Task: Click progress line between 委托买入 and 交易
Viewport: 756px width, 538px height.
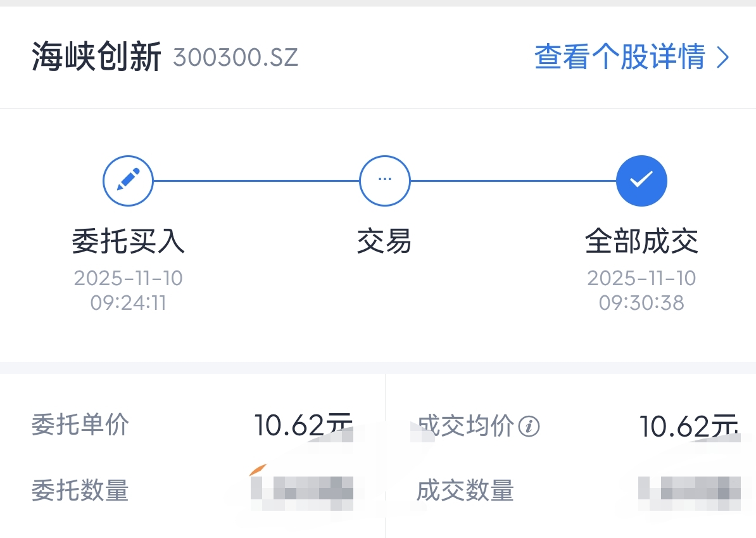Action: [x=256, y=181]
